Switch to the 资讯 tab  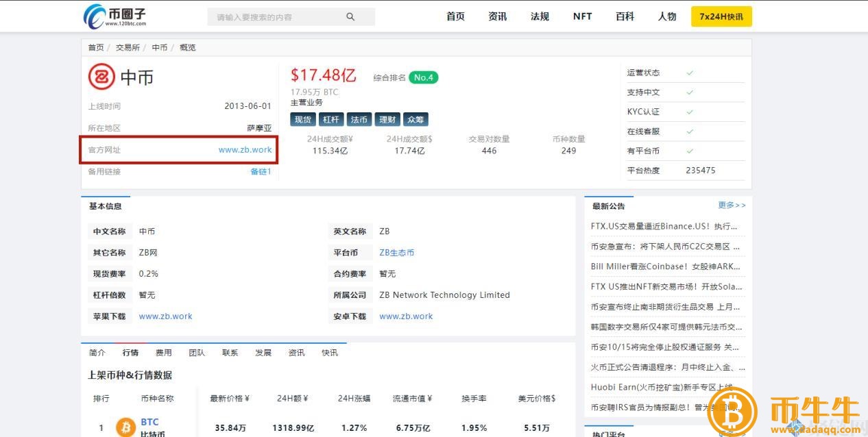click(296, 352)
